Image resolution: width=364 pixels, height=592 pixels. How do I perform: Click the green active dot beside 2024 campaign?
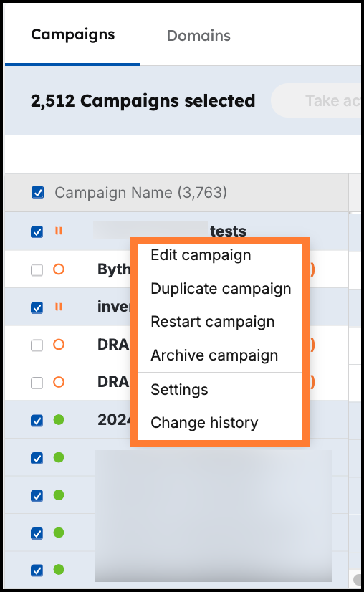59,419
